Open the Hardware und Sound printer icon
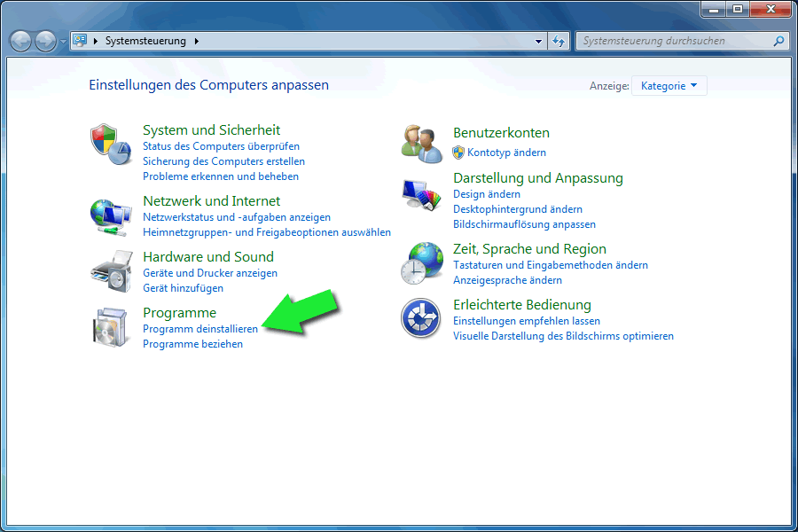 pos(112,271)
